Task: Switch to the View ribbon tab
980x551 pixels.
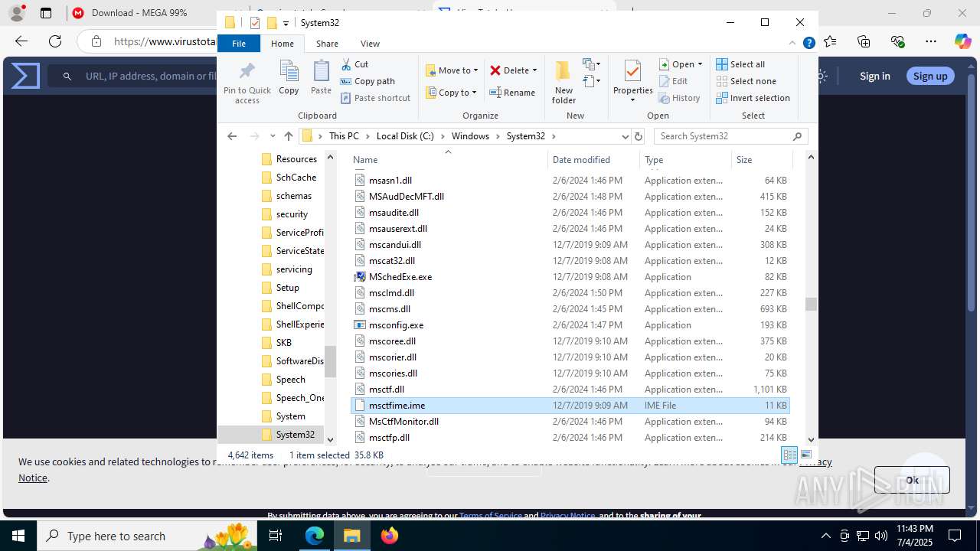Action: click(x=370, y=44)
